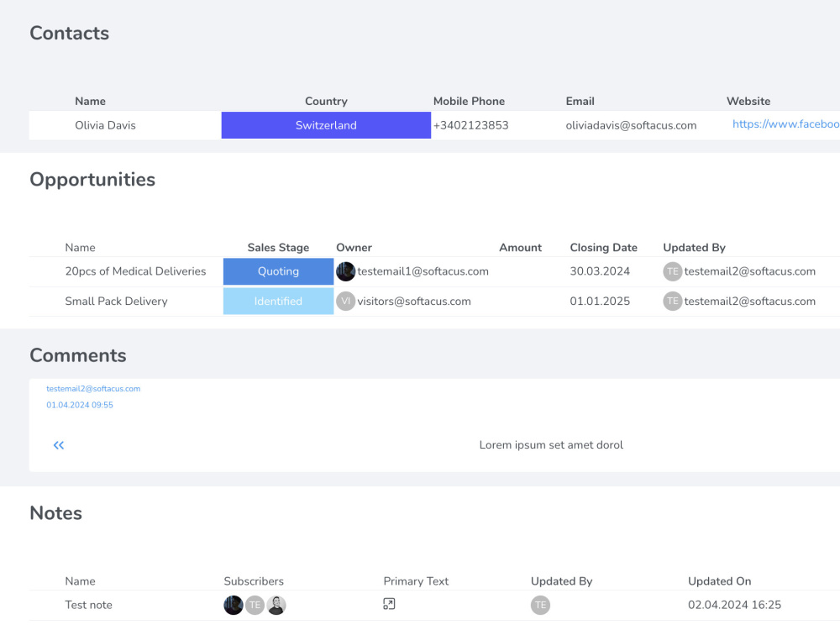
Task: Click Subscribers column header in Notes
Action: [x=254, y=581]
